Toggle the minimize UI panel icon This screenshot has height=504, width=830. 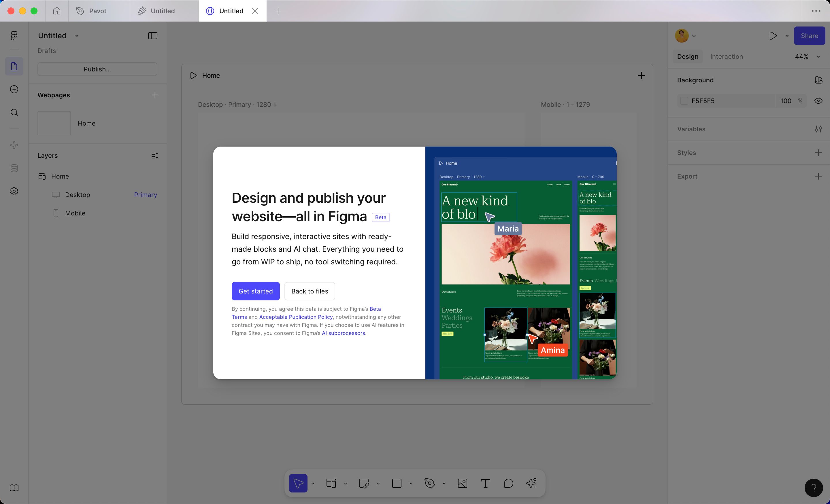pos(152,36)
